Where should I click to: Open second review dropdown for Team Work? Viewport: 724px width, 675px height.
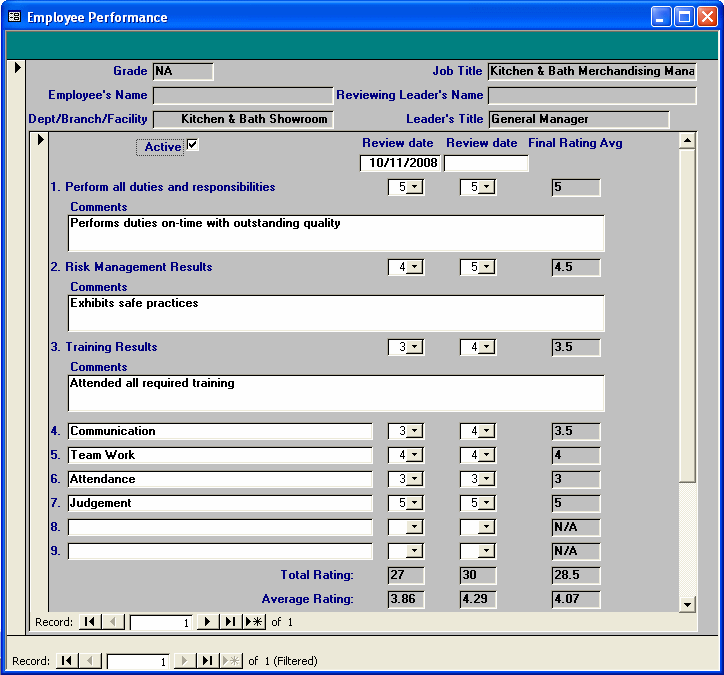[487, 455]
